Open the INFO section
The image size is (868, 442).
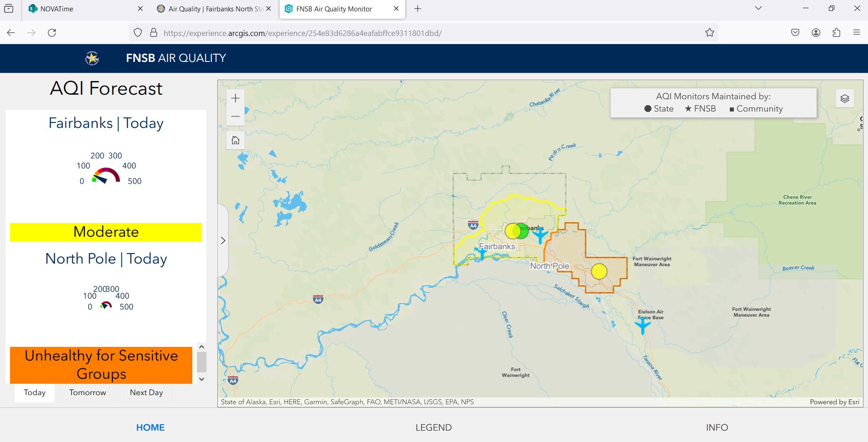[717, 427]
